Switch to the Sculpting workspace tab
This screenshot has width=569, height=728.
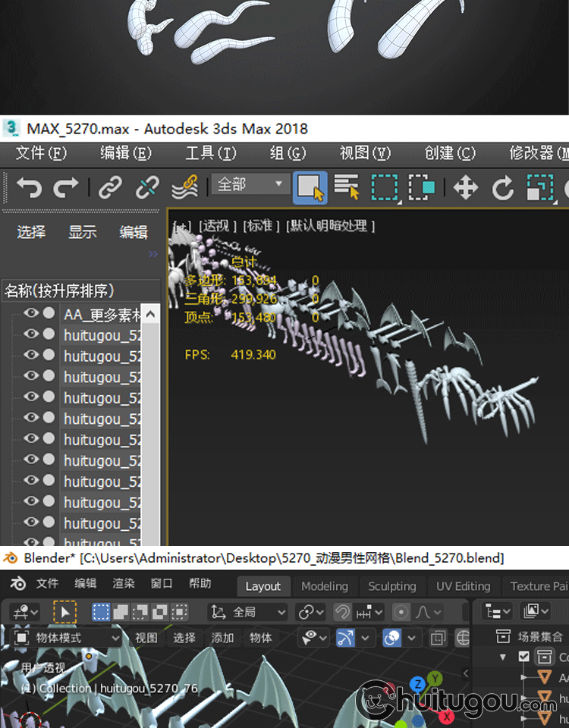(x=391, y=586)
